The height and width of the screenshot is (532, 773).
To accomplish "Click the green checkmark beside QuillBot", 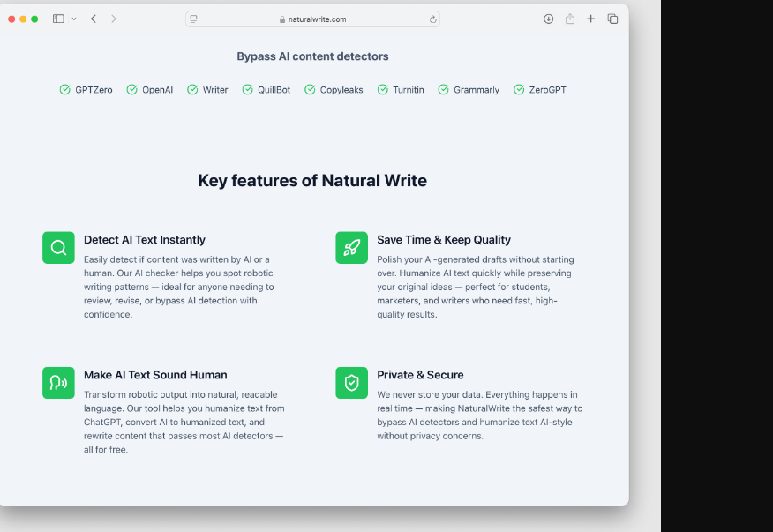I will click(247, 89).
